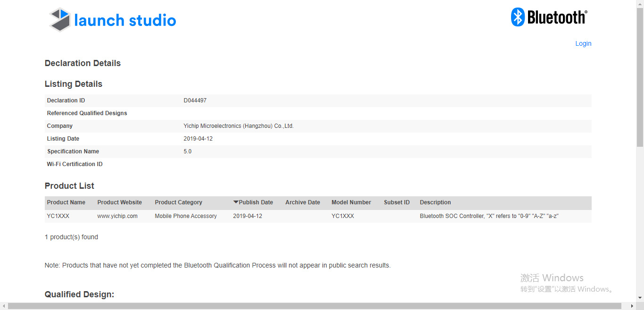
Task: Click the Qualified Design heading
Action: (x=79, y=294)
